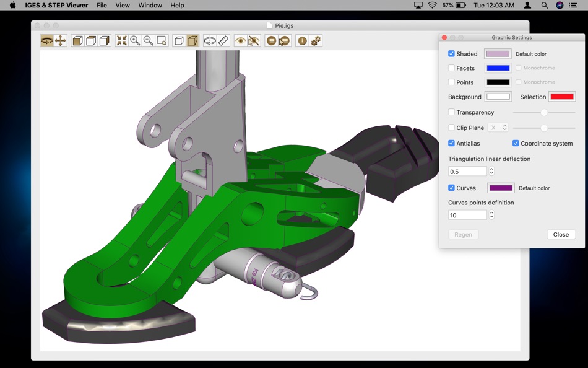Click the hide selection crossed-eye icon
Image resolution: width=588 pixels, height=368 pixels.
254,40
